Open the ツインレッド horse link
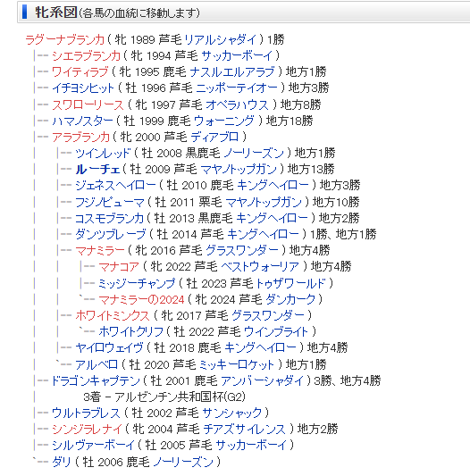 point(103,154)
